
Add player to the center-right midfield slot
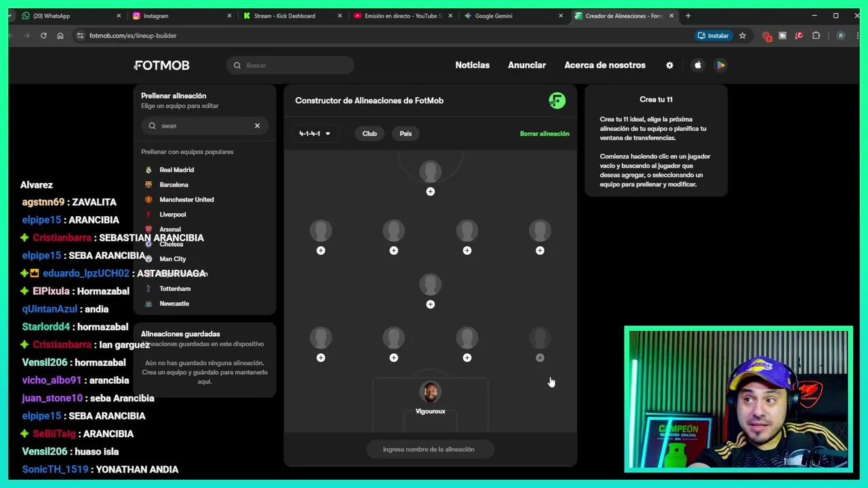coord(467,251)
